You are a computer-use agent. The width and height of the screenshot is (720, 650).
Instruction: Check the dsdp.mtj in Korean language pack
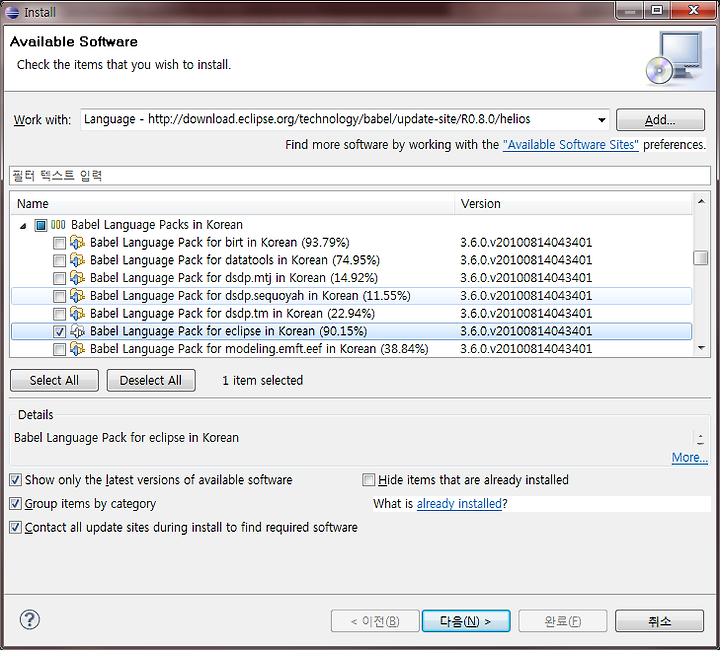click(59, 278)
